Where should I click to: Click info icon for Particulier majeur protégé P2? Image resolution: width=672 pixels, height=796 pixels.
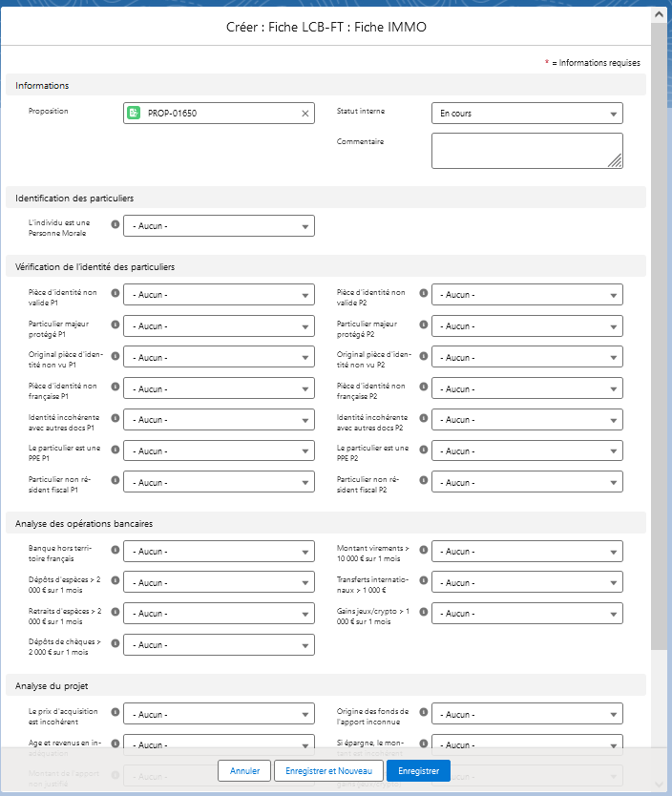click(424, 325)
